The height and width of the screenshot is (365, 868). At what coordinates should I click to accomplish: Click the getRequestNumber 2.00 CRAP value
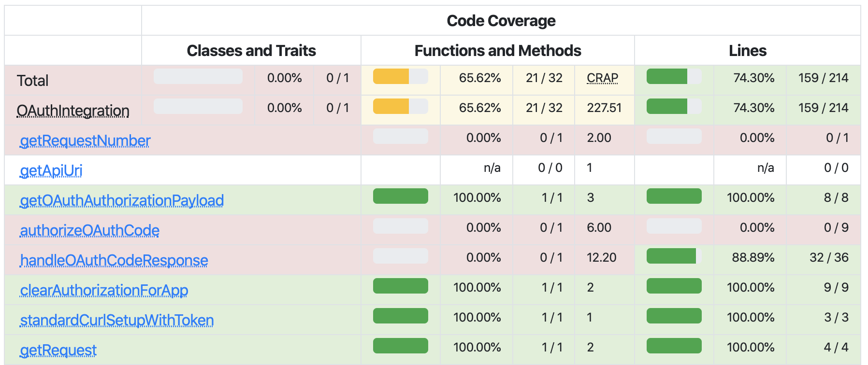599,138
